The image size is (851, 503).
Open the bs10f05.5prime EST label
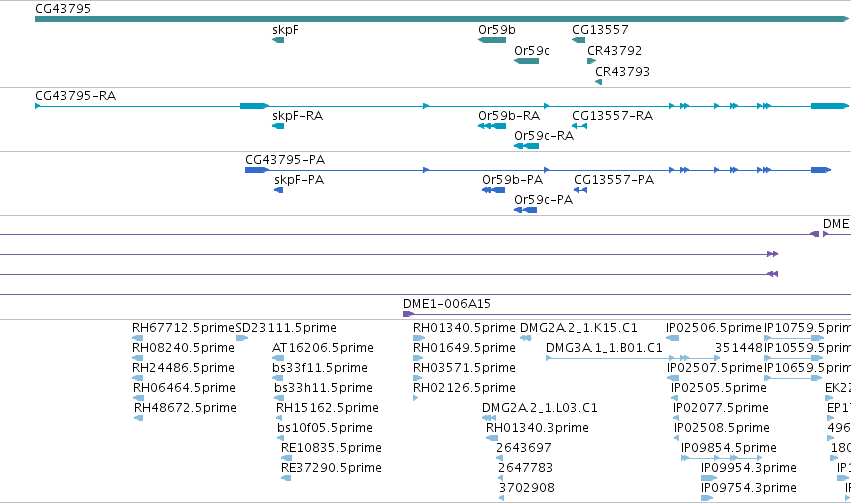click(x=325, y=428)
